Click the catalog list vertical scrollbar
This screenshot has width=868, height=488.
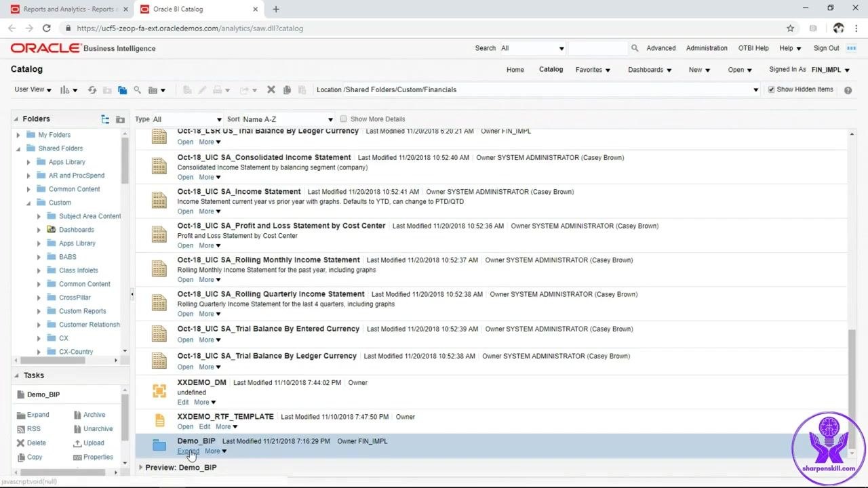click(852, 388)
